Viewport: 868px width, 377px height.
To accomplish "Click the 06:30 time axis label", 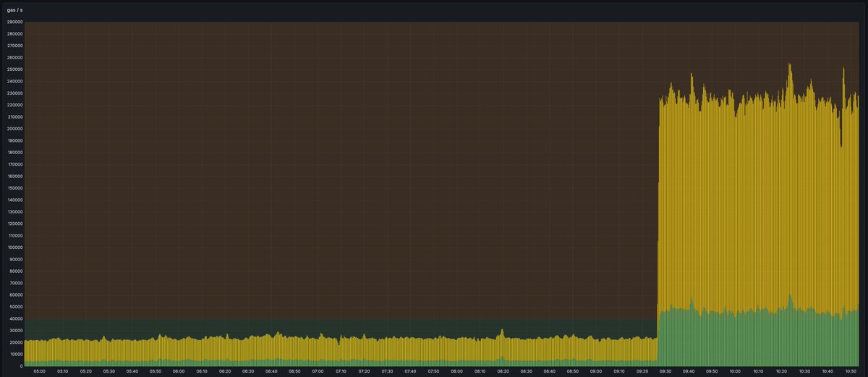I will tap(248, 371).
